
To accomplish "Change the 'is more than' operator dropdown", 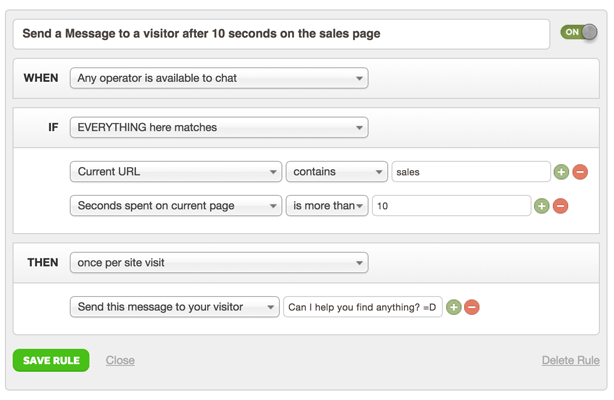I will 327,206.
